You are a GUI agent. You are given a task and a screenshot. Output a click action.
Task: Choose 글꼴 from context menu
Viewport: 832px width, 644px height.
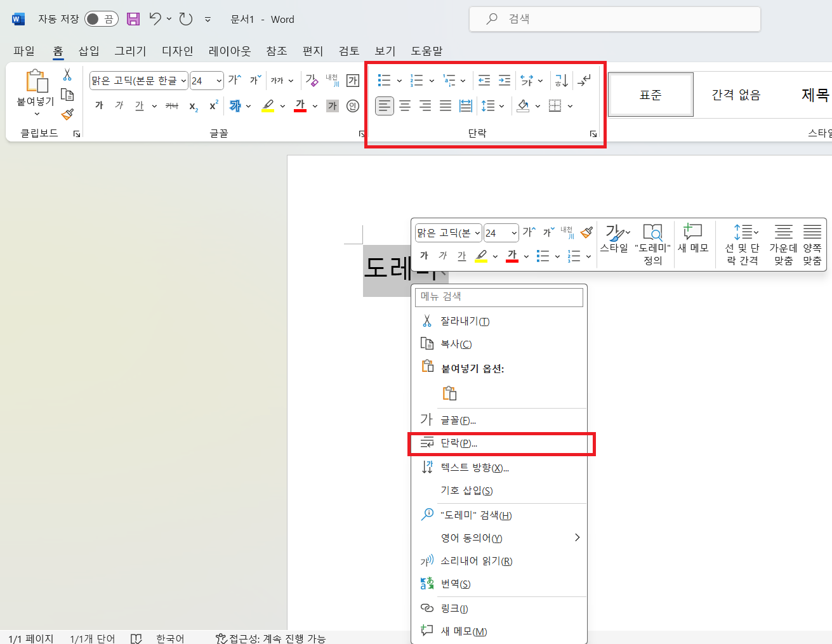coord(499,420)
